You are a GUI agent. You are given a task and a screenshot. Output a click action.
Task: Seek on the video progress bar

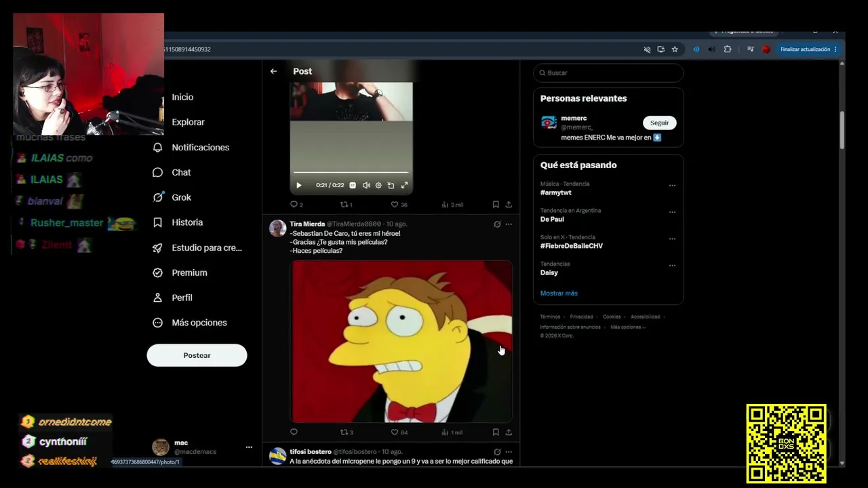[x=351, y=172]
